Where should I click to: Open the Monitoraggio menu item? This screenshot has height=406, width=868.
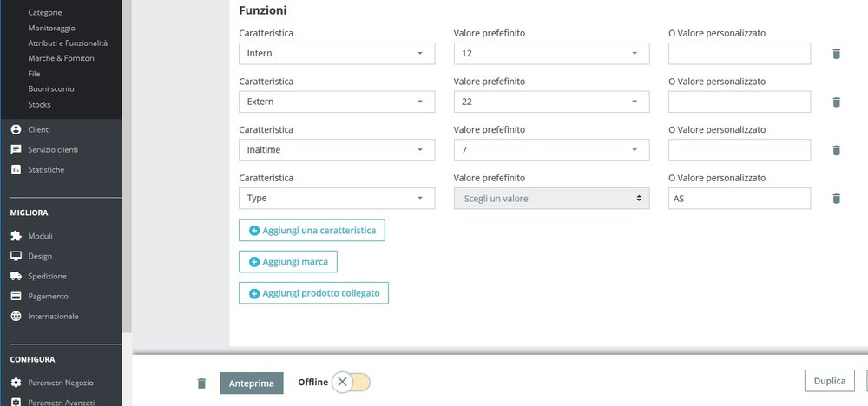[x=51, y=28]
